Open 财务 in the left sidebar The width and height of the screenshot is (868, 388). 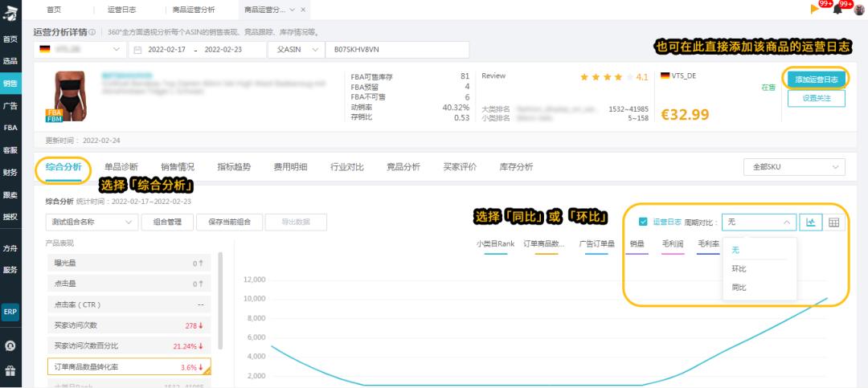coord(10,172)
